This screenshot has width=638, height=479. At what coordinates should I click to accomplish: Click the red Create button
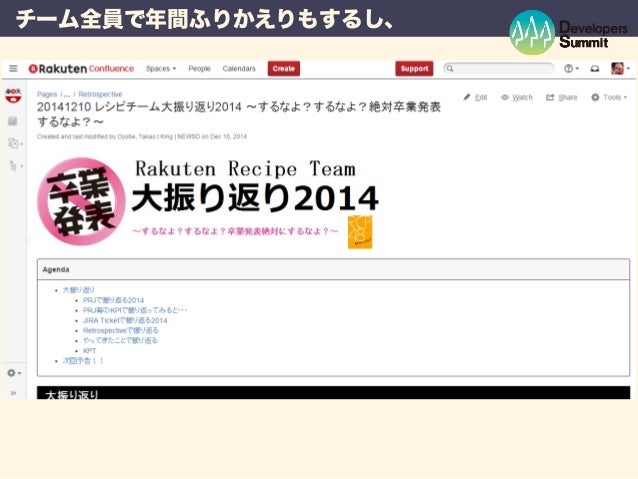pos(284,68)
